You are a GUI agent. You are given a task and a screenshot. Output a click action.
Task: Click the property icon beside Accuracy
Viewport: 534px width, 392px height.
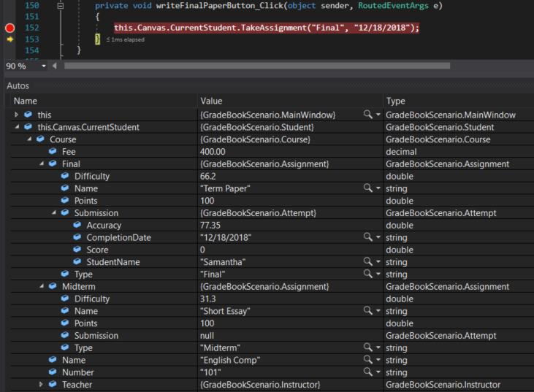[x=77, y=225]
